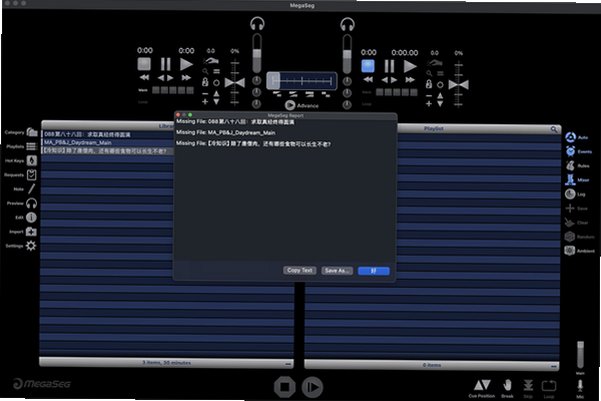Toggle the Mic microphone icon

[x=580, y=386]
